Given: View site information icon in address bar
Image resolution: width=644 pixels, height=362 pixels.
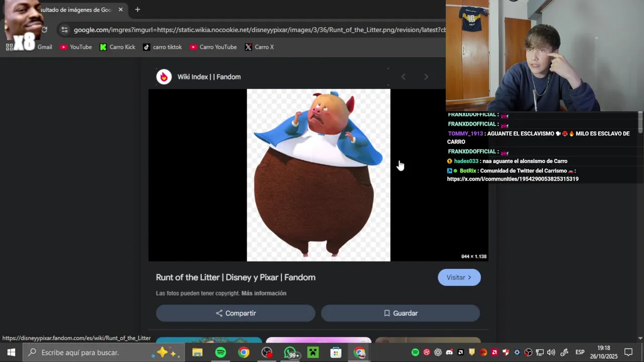Looking at the screenshot, I should point(64,30).
